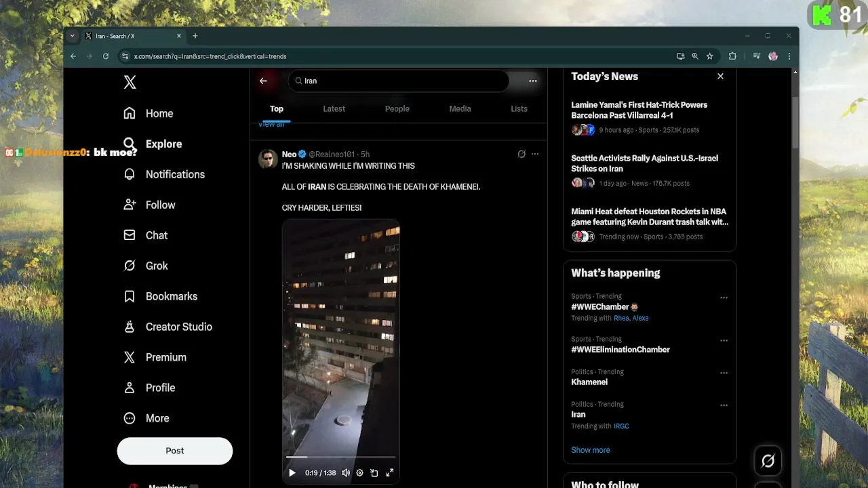The width and height of the screenshot is (868, 488).
Task: Click the zoom magnifier icon in address bar
Action: click(695, 56)
